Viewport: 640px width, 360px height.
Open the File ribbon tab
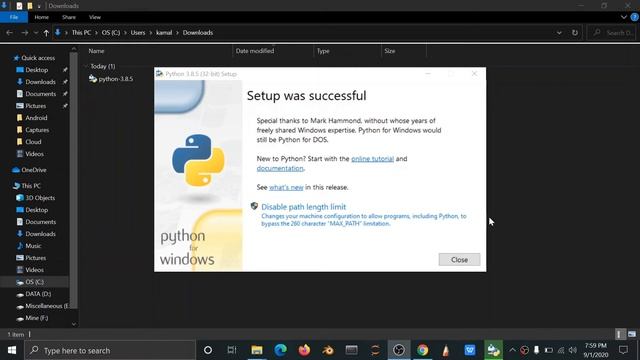tap(14, 17)
